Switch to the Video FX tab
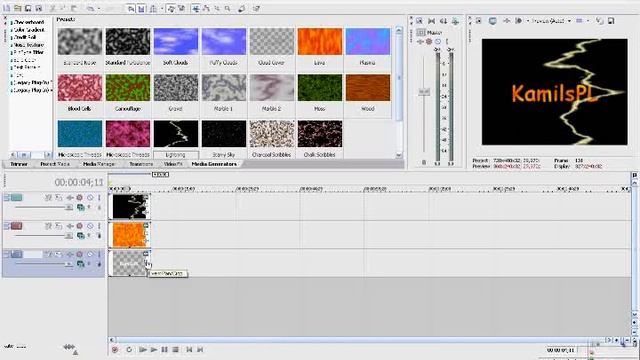This screenshot has height=360, width=640. 173,164
